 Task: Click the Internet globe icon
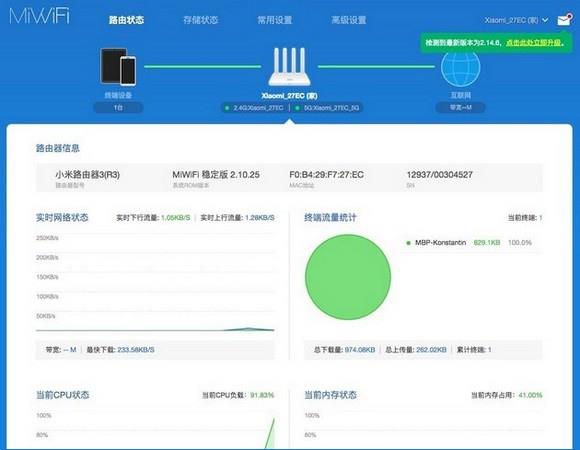coord(461,68)
